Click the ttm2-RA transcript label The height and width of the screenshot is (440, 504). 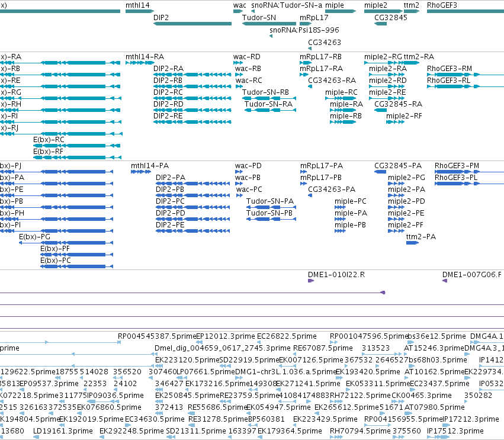419,57
